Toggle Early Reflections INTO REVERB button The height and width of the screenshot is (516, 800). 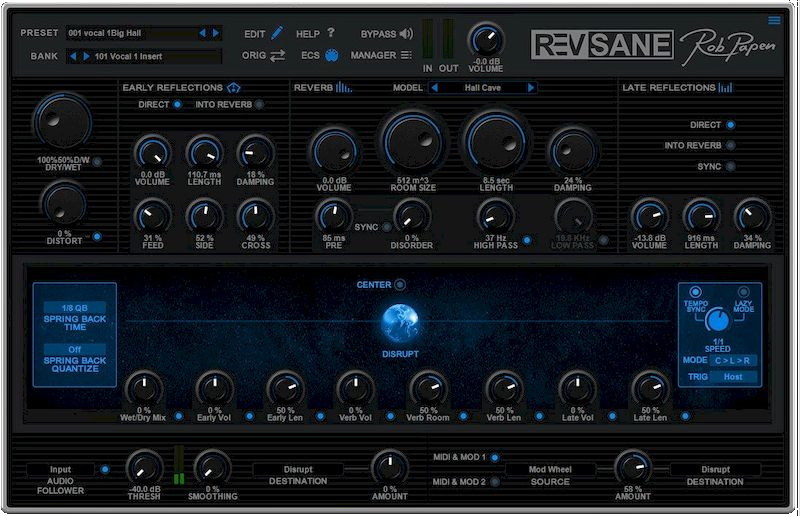click(x=259, y=104)
